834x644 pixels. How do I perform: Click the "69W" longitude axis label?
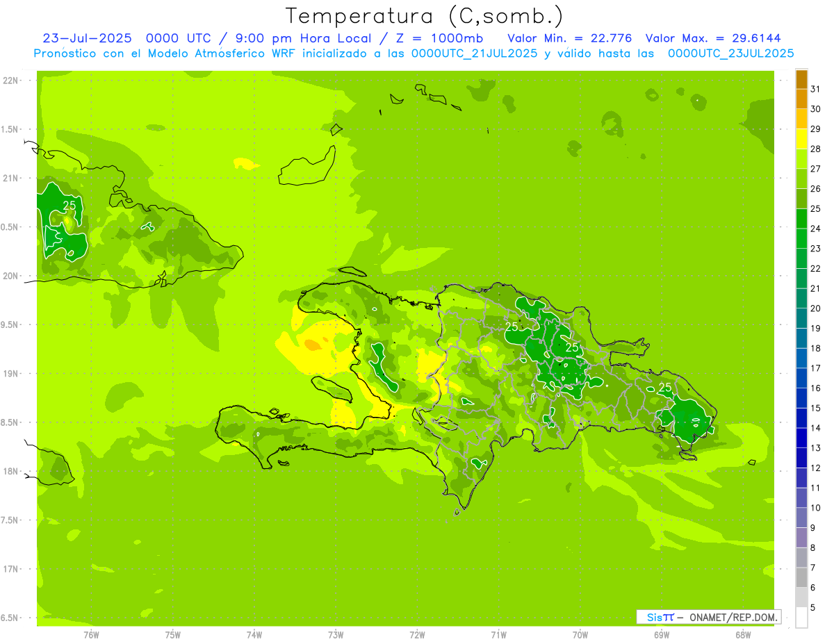662,634
